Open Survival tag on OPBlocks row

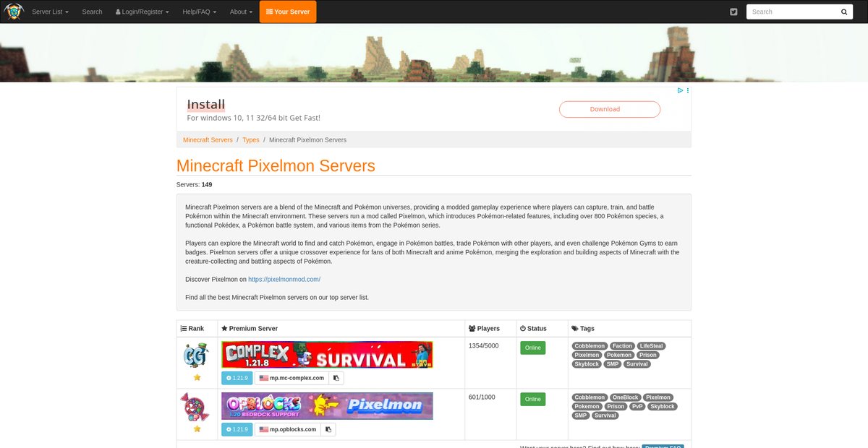pyautogui.click(x=605, y=415)
